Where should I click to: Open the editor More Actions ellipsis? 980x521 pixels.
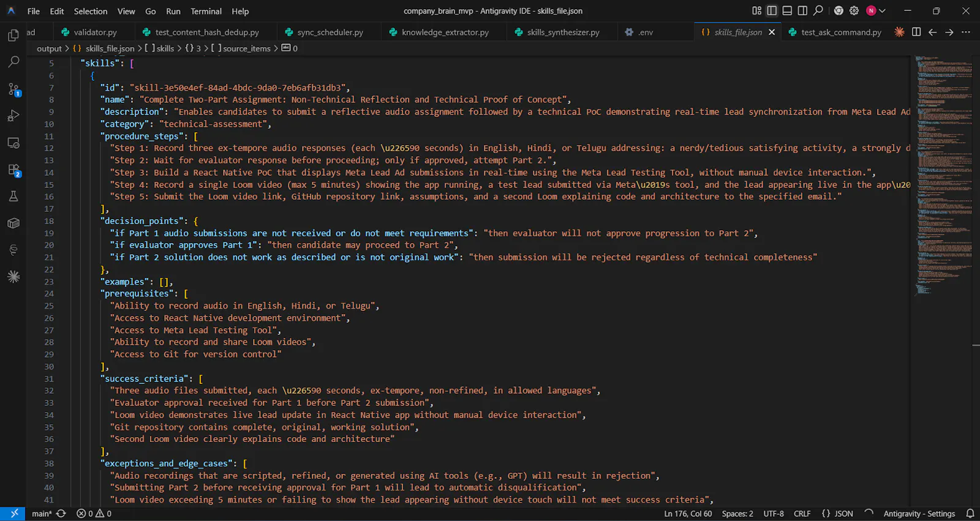(x=966, y=32)
